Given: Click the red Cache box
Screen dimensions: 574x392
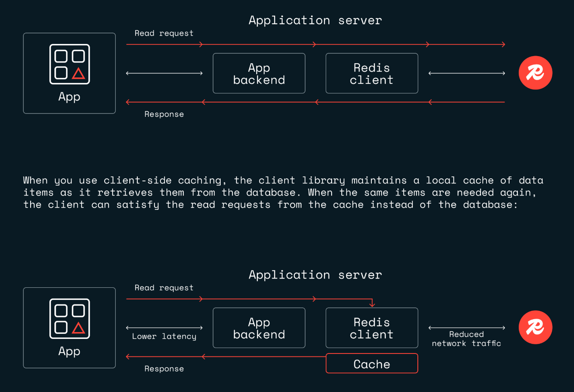Looking at the screenshot, I should coord(372,363).
